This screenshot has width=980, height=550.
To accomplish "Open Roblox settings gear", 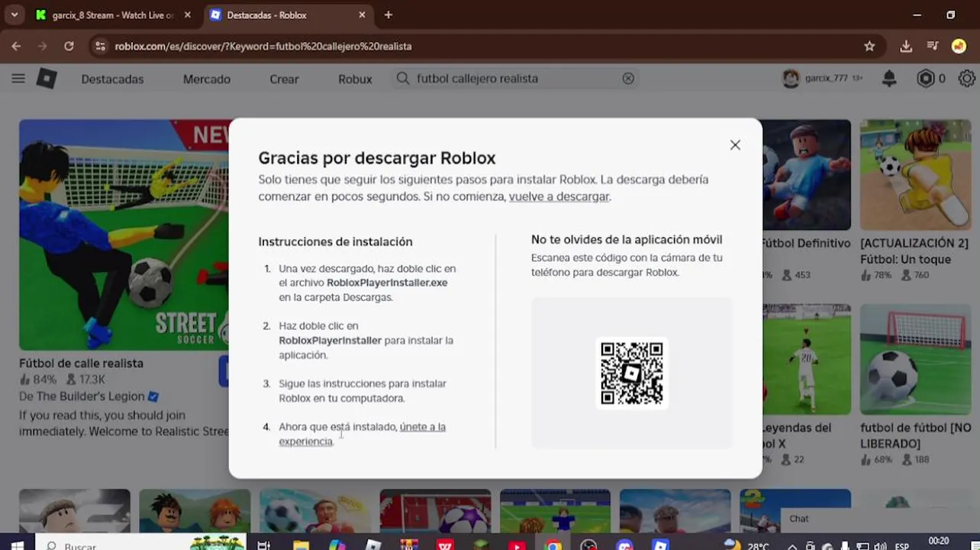I will coord(967,79).
